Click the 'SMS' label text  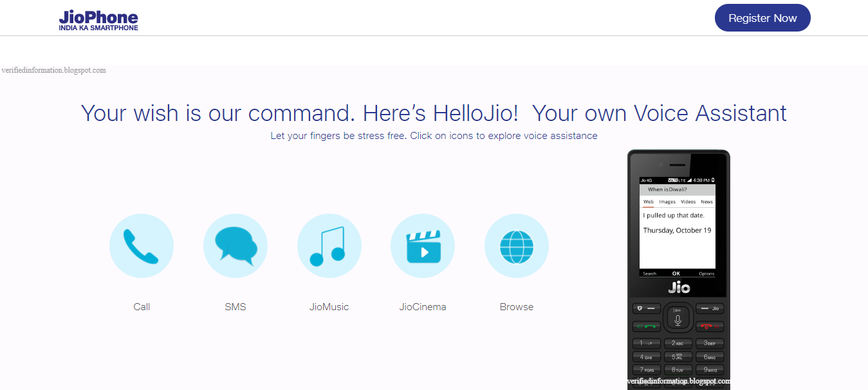click(x=235, y=307)
